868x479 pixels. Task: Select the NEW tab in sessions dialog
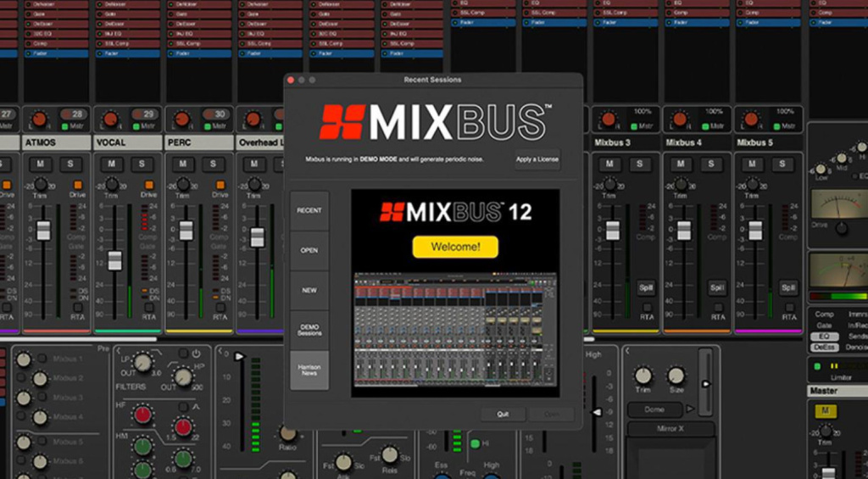309,290
